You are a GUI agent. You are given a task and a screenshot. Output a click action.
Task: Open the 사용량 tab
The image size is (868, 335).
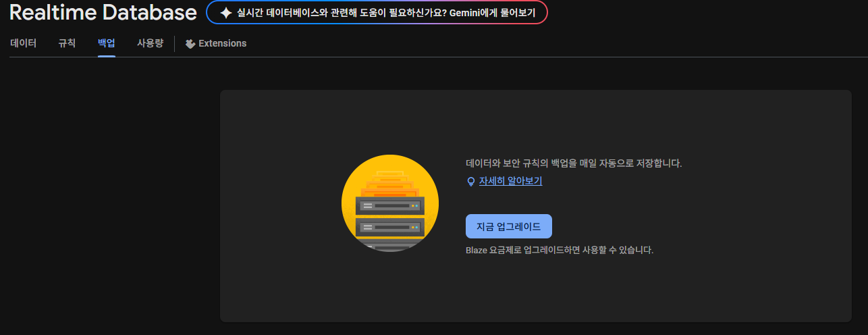point(150,43)
